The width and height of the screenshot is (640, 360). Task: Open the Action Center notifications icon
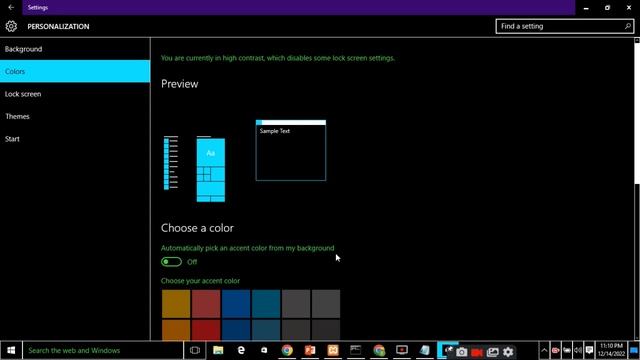coord(589,350)
